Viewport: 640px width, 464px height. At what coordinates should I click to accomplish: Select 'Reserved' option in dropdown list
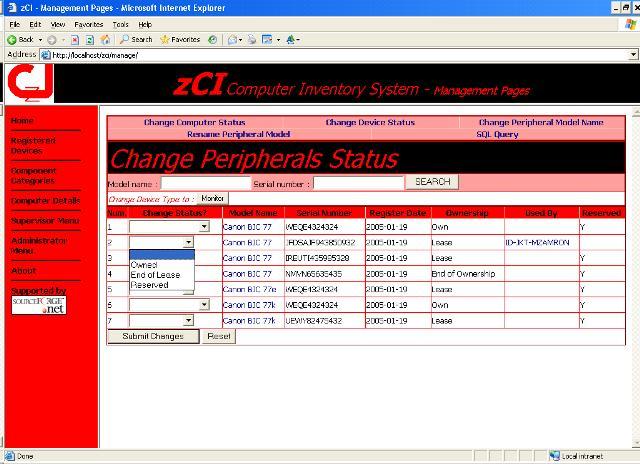coord(149,285)
